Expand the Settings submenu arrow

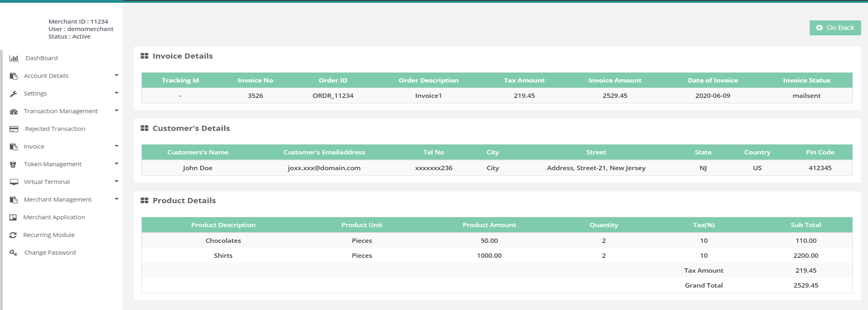(116, 93)
